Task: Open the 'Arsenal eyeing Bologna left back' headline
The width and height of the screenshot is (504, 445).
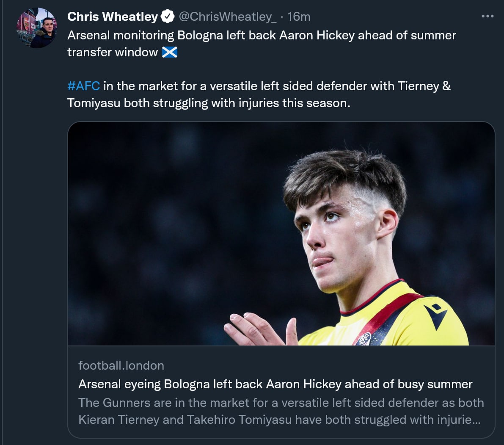Action: point(275,384)
